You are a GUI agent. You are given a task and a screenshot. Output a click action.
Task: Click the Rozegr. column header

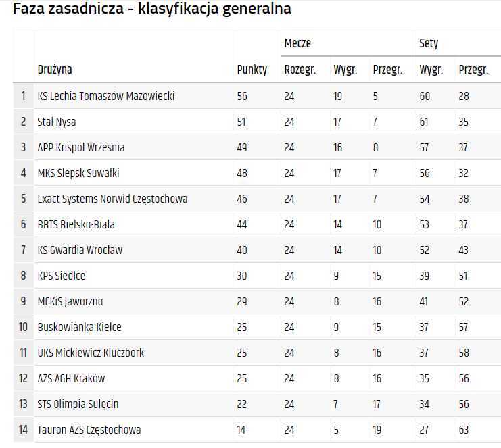pos(300,69)
